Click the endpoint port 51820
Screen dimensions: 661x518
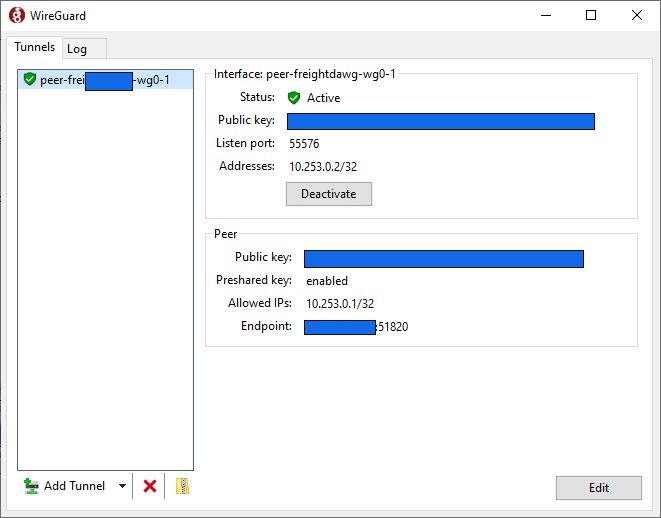(x=393, y=327)
